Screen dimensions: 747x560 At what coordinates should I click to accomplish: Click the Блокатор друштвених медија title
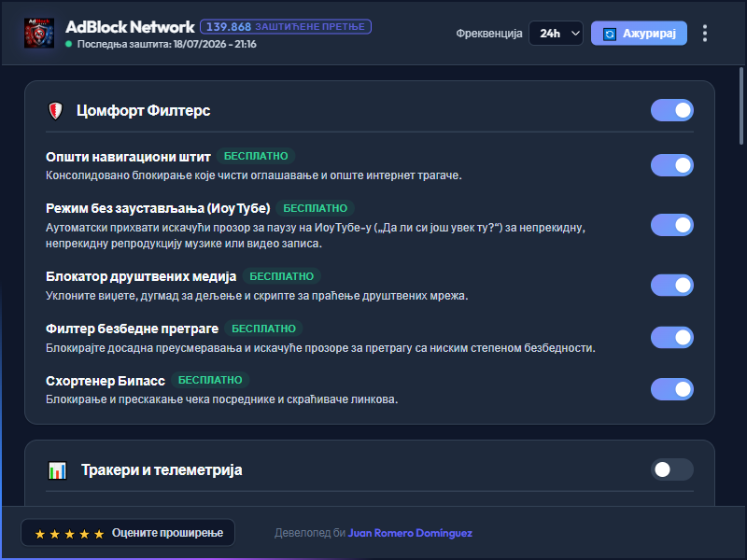pyautogui.click(x=141, y=276)
